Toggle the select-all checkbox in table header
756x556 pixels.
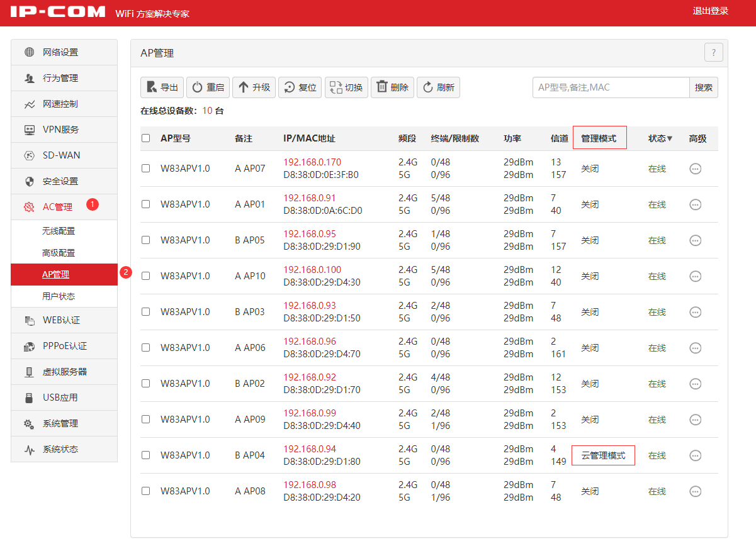click(x=146, y=138)
